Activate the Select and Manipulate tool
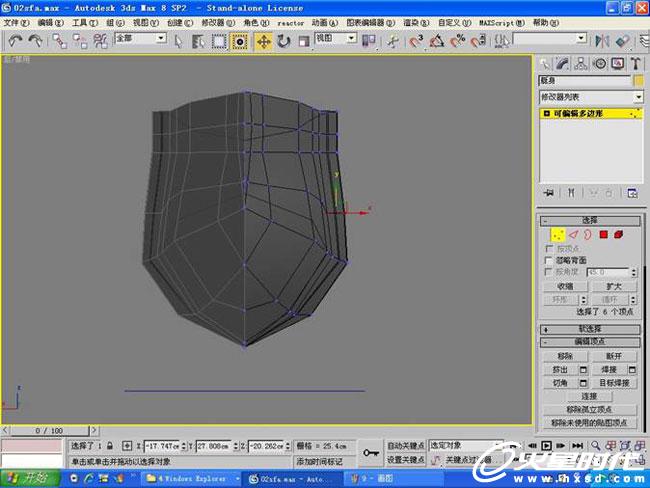The width and height of the screenshot is (650, 488). [x=393, y=41]
